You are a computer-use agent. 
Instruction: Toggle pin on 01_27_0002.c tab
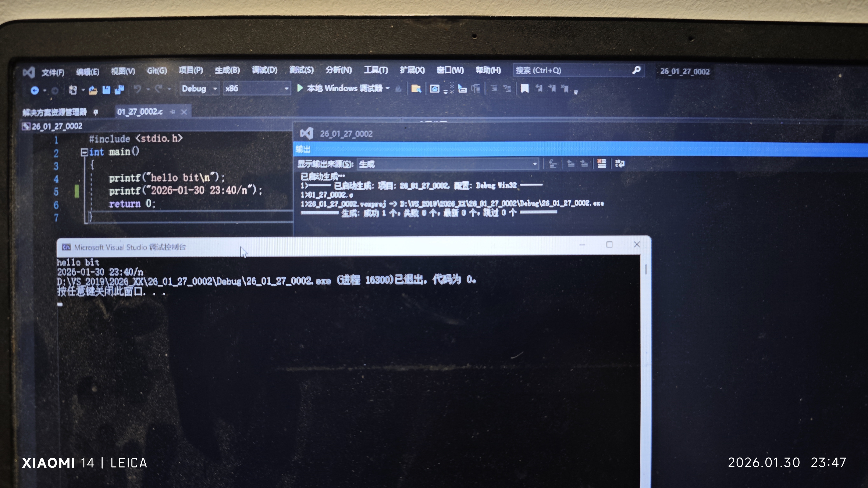172,112
